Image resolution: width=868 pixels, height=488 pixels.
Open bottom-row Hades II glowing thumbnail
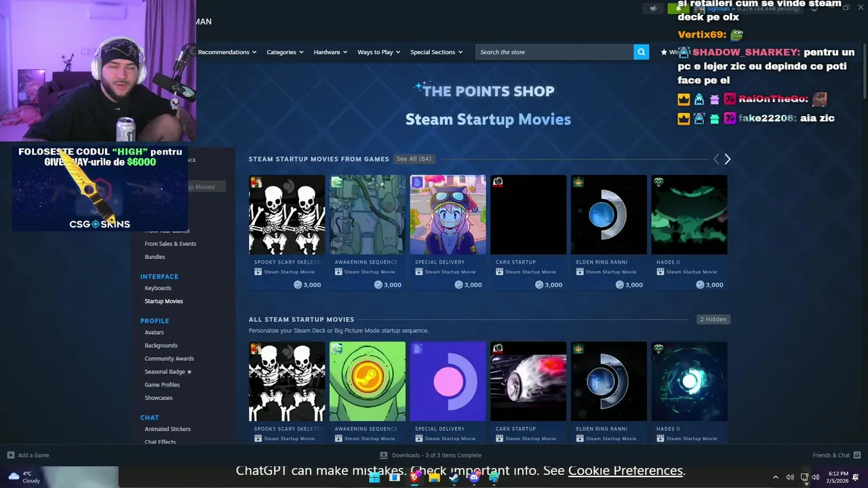[x=689, y=381]
